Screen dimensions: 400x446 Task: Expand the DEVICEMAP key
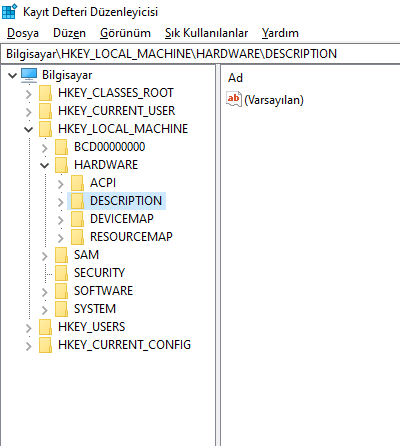tap(61, 220)
